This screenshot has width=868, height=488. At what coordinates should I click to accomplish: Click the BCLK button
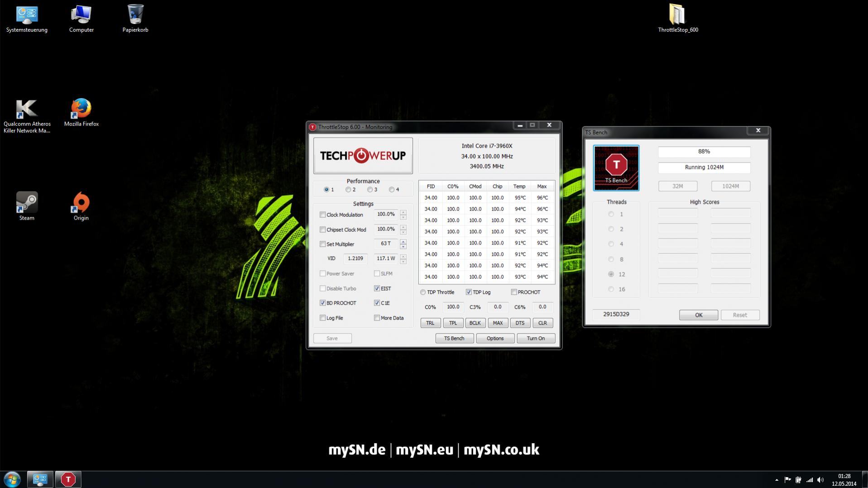tap(475, 323)
